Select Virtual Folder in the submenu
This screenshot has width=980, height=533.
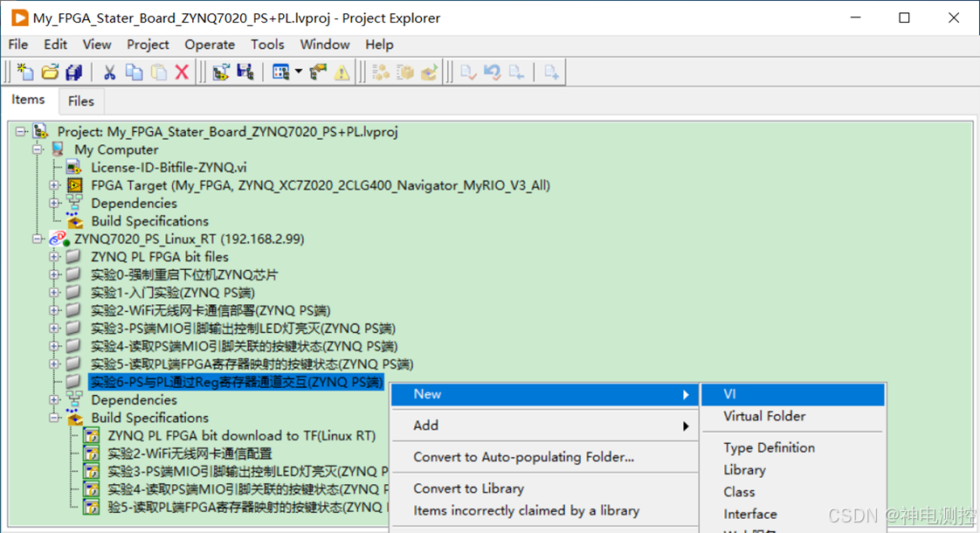click(792, 416)
